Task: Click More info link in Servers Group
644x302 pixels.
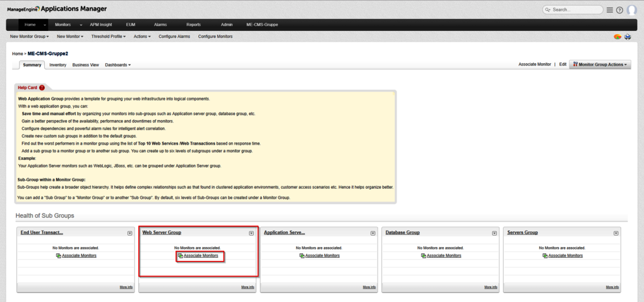Action: point(612,287)
